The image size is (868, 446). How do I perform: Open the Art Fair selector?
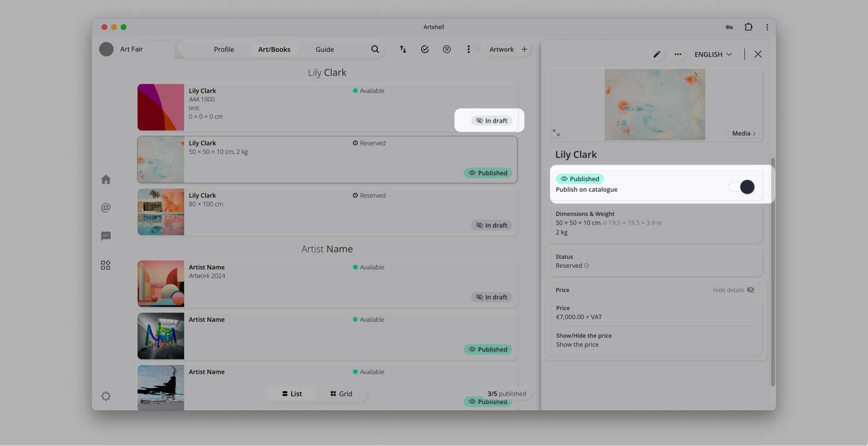[131, 49]
